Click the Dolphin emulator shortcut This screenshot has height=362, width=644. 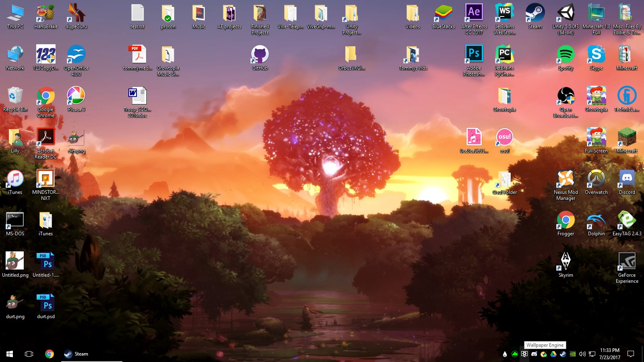(x=597, y=224)
